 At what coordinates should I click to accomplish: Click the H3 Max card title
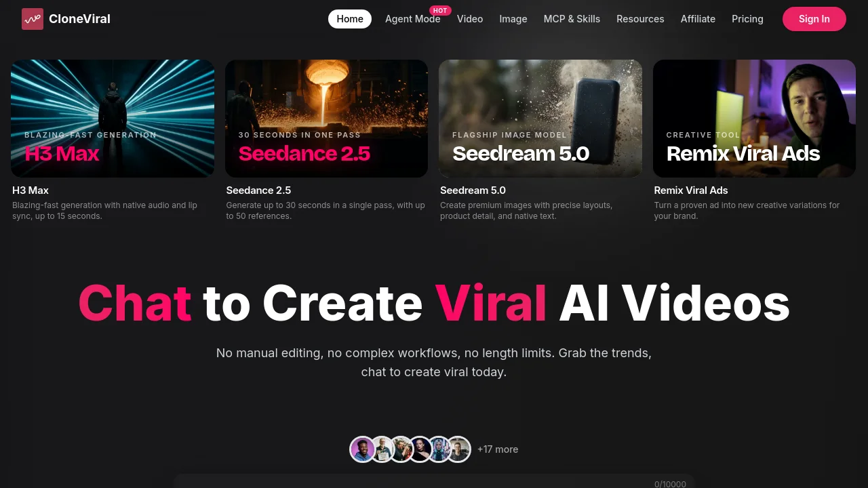tap(31, 190)
